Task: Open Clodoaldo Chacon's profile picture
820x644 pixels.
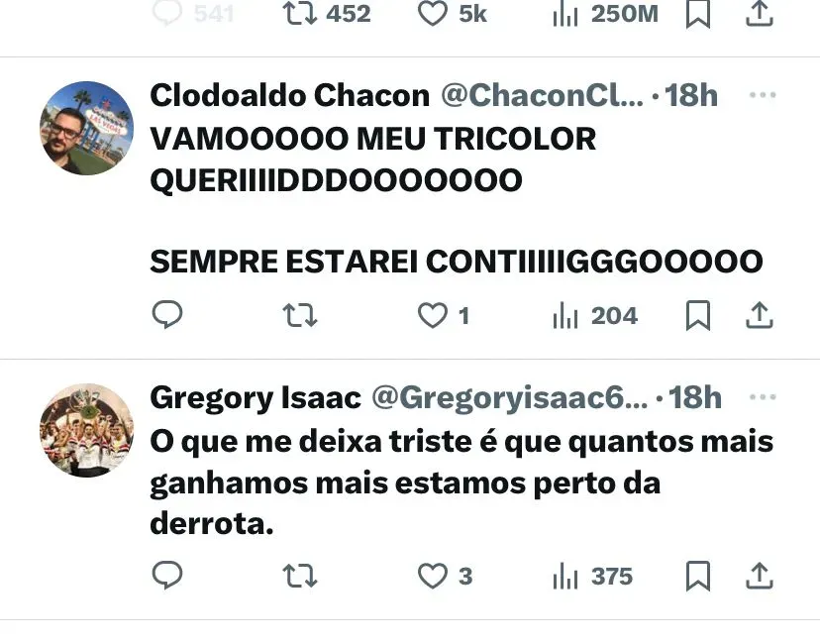Action: click(87, 128)
